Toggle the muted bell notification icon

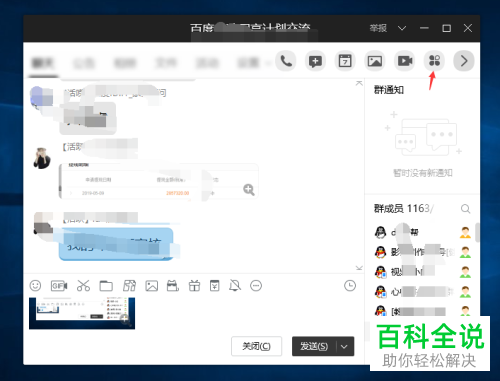coord(235,286)
